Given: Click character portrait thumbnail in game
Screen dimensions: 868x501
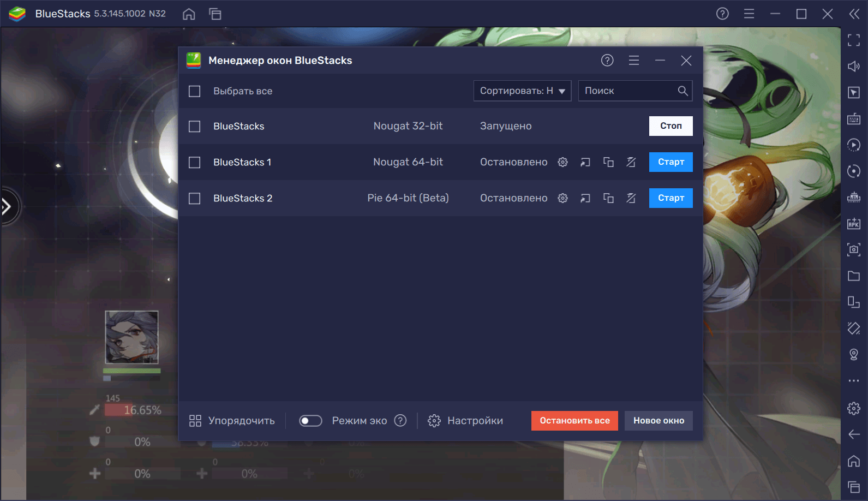Looking at the screenshot, I should [x=132, y=337].
